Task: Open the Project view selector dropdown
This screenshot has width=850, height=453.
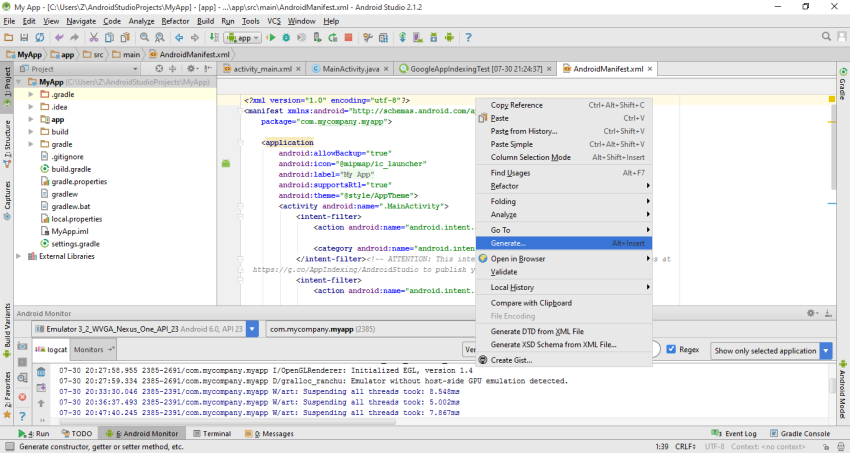Action: tap(79, 69)
